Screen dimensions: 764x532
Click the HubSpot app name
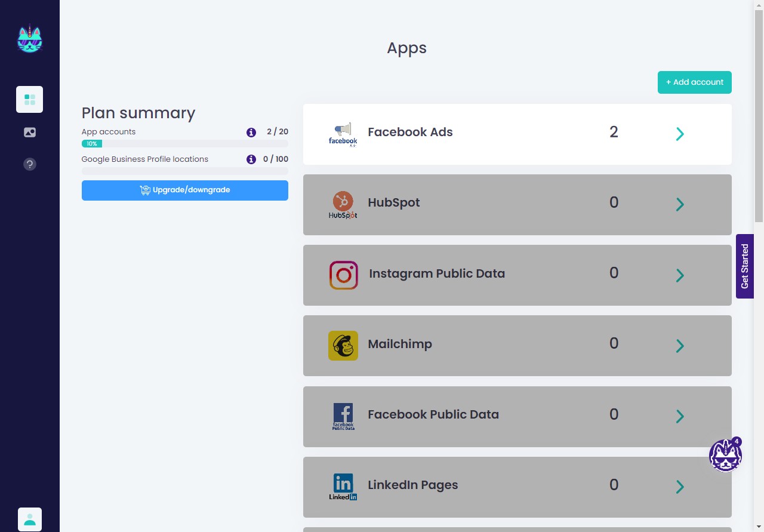coord(394,202)
